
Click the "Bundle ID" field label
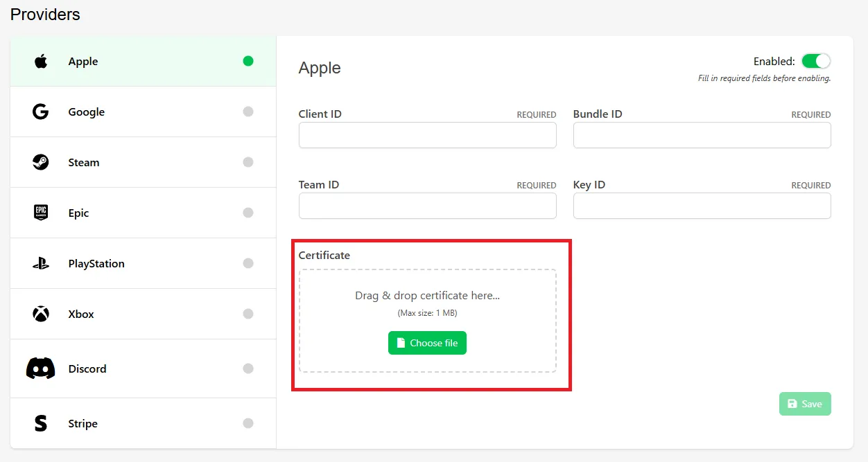[598, 114]
